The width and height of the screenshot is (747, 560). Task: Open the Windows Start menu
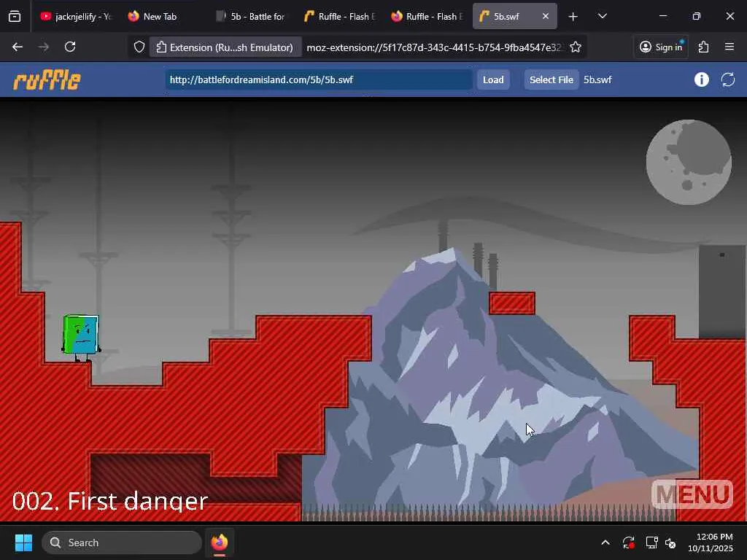(23, 542)
